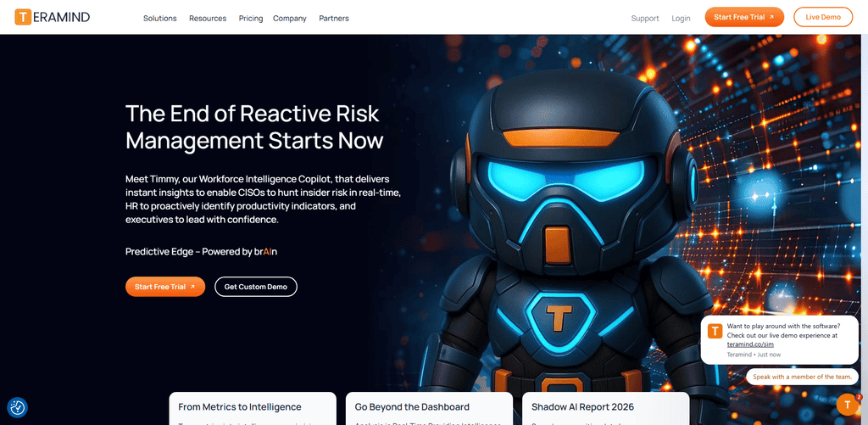
Task: Open the Solutions menu
Action: click(160, 19)
